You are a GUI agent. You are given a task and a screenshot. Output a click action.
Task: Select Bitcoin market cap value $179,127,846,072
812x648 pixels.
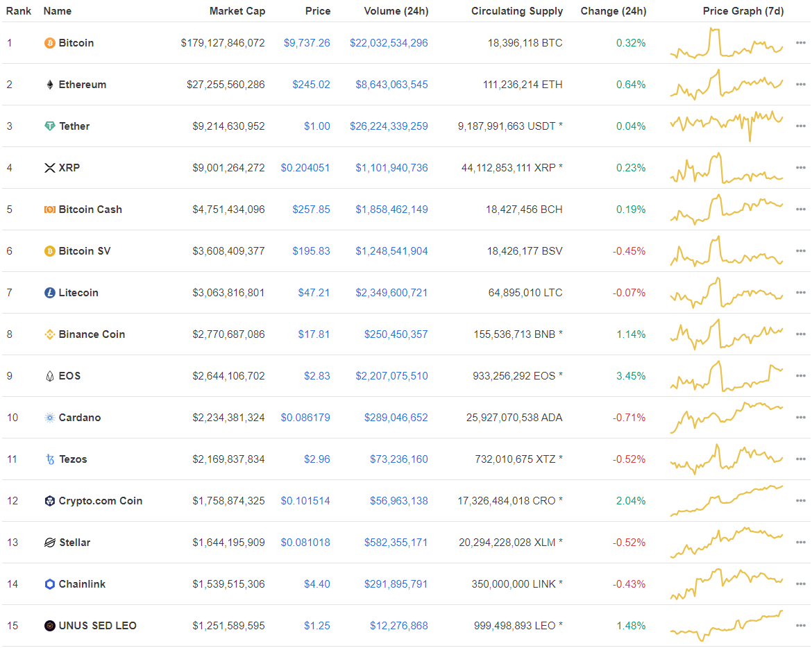point(223,43)
